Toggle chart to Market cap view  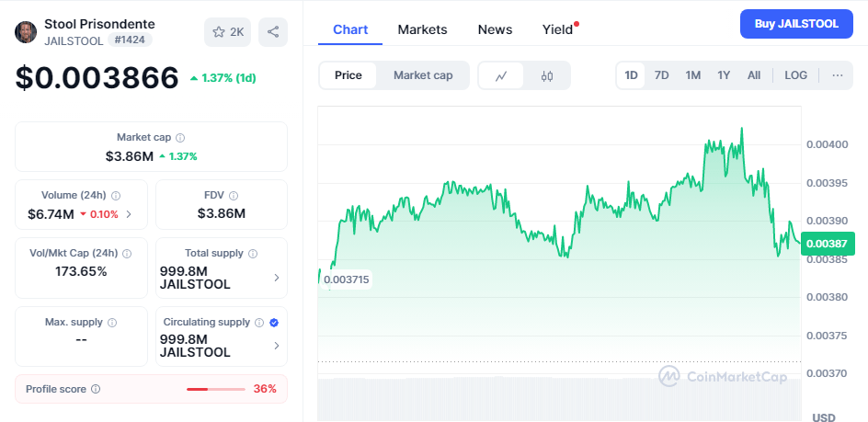[x=423, y=75]
